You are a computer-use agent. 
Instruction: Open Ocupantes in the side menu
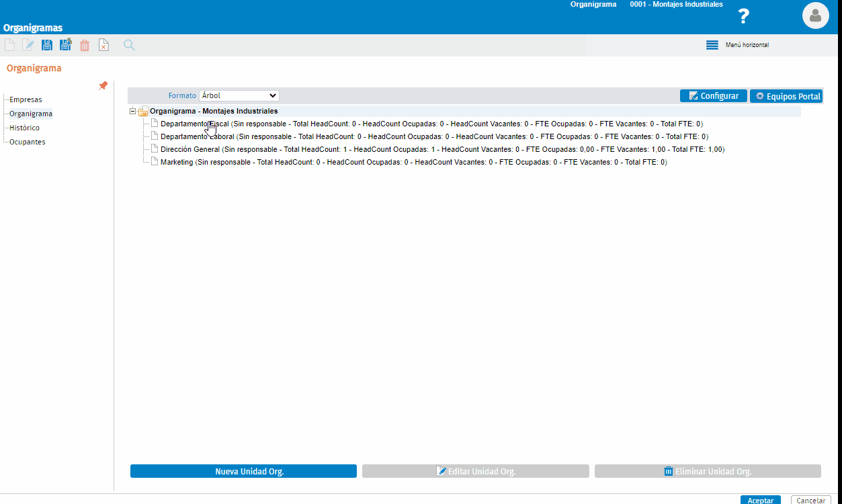pyautogui.click(x=28, y=142)
